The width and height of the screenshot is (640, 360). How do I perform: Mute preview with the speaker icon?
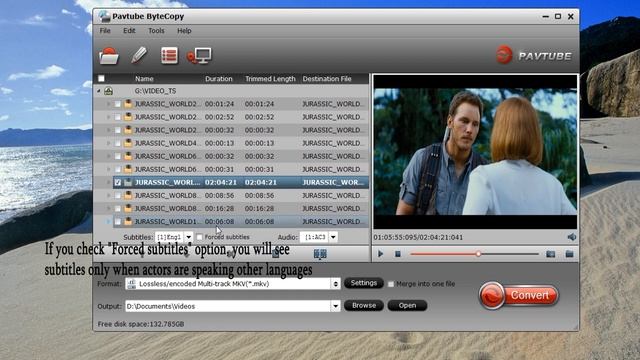(x=571, y=237)
